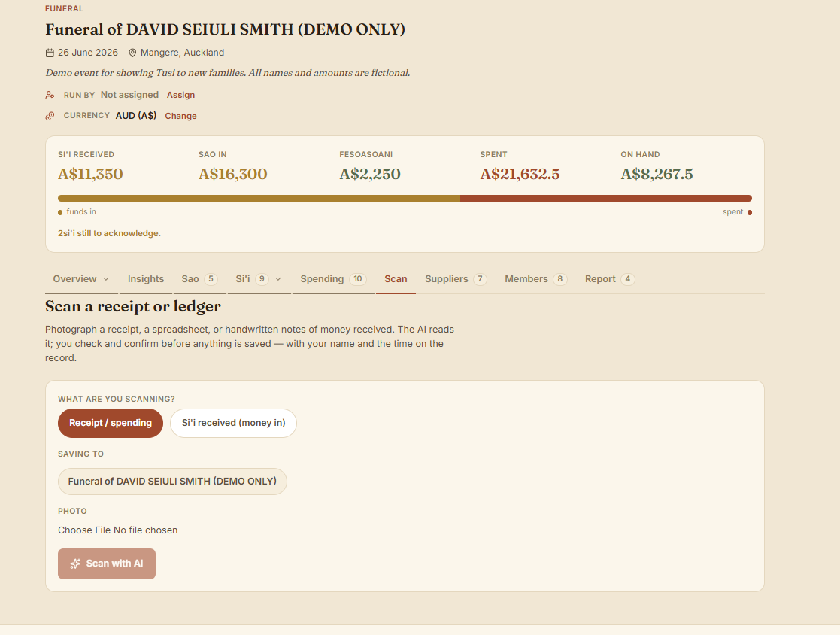Click the Members count badge 8
Viewport: 840px width, 635px height.
[559, 278]
